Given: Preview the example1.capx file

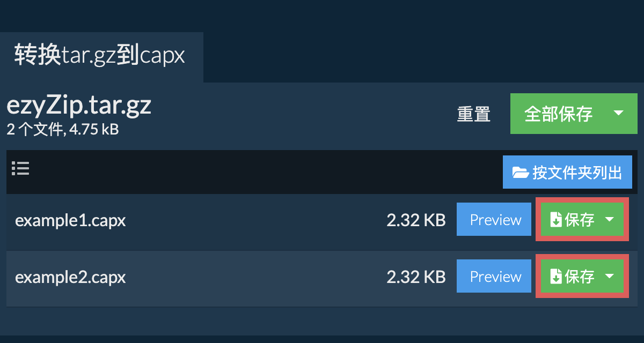Looking at the screenshot, I should (494, 220).
